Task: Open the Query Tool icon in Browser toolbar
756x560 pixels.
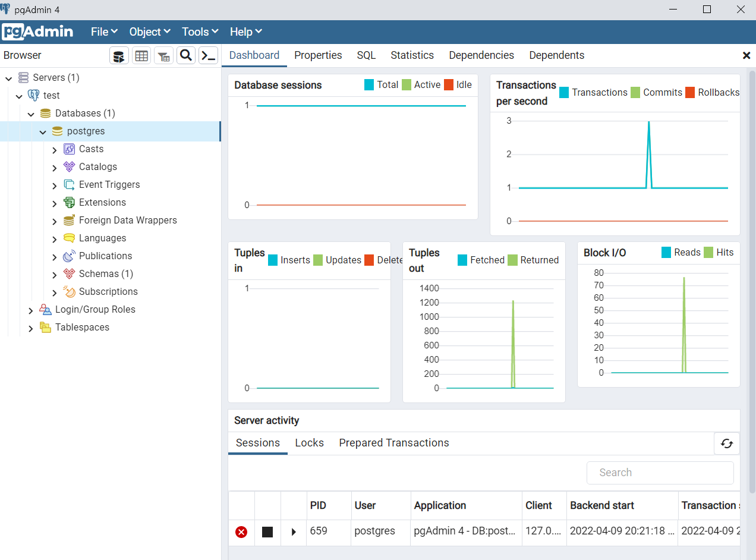Action: pyautogui.click(x=119, y=56)
